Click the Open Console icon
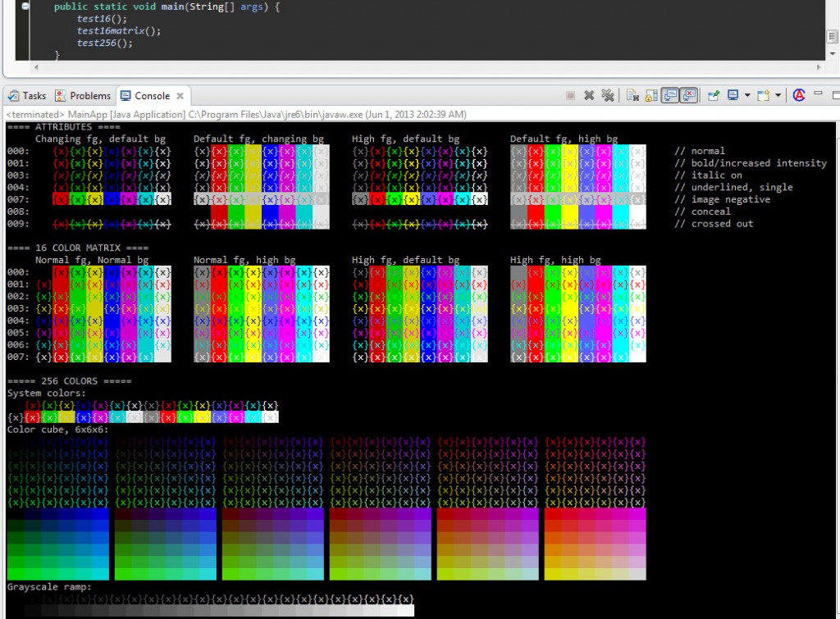The image size is (840, 619). (763, 94)
